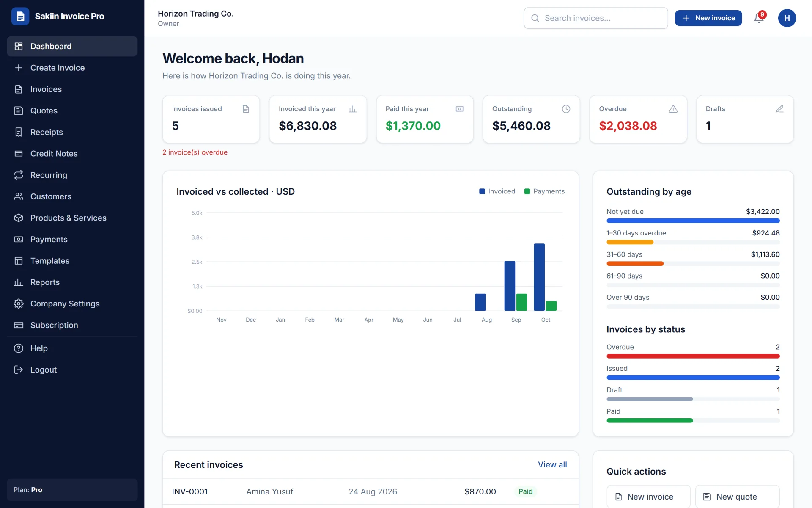Toggle the Invoiced legend blue swatch

click(482, 191)
